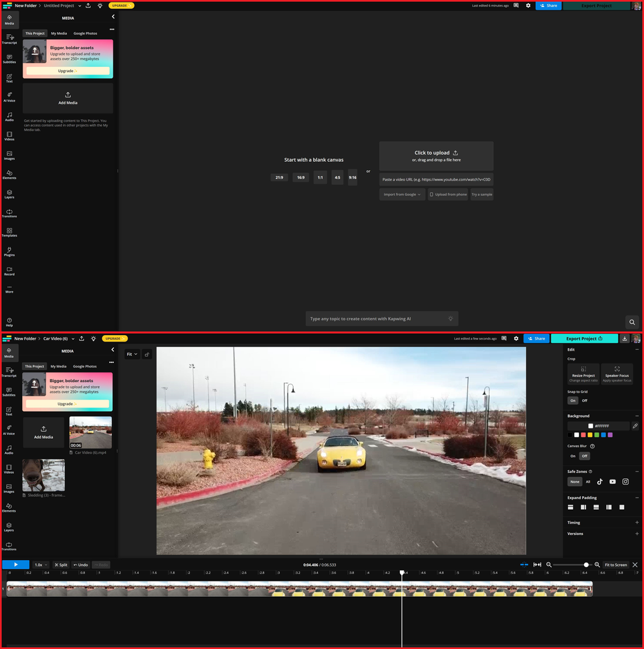This screenshot has height=649, width=644.
Task: Set Safe Zones to All
Action: pyautogui.click(x=588, y=481)
